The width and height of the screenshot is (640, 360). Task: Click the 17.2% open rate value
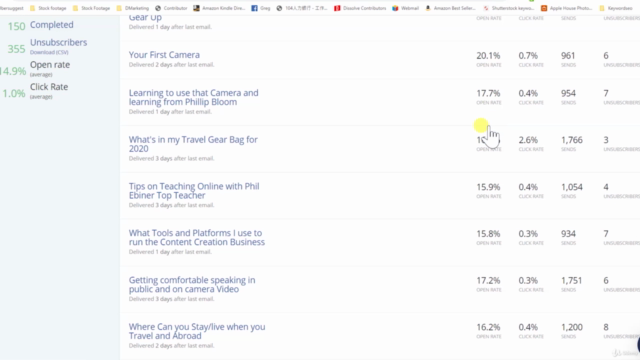point(488,280)
